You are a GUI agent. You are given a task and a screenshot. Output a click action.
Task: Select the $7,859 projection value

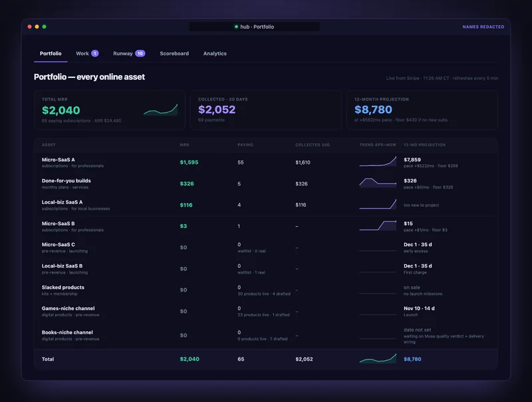(x=412, y=160)
